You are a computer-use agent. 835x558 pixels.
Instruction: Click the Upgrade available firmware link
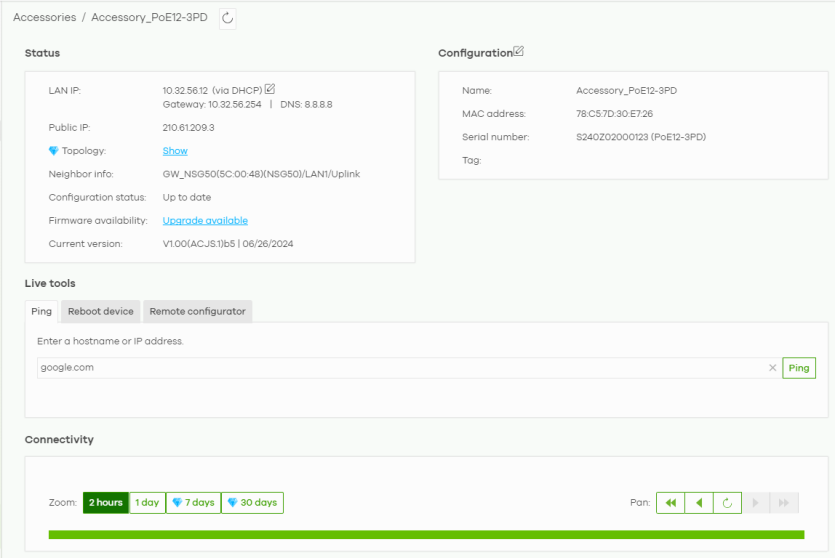(205, 220)
